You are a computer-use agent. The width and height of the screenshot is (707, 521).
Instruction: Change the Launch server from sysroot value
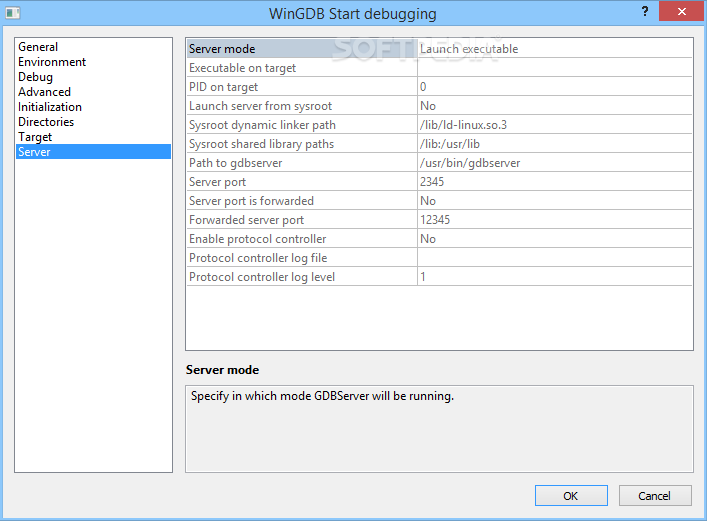point(554,106)
